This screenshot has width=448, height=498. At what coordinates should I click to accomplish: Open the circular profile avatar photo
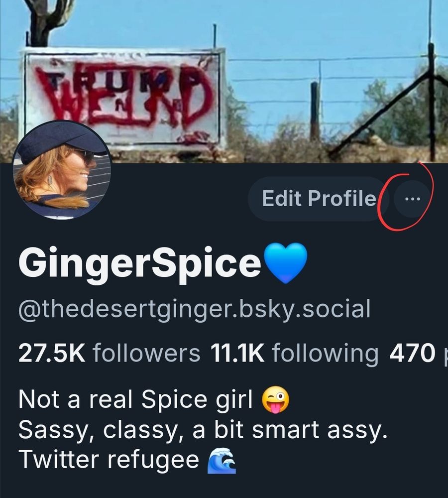tap(62, 170)
